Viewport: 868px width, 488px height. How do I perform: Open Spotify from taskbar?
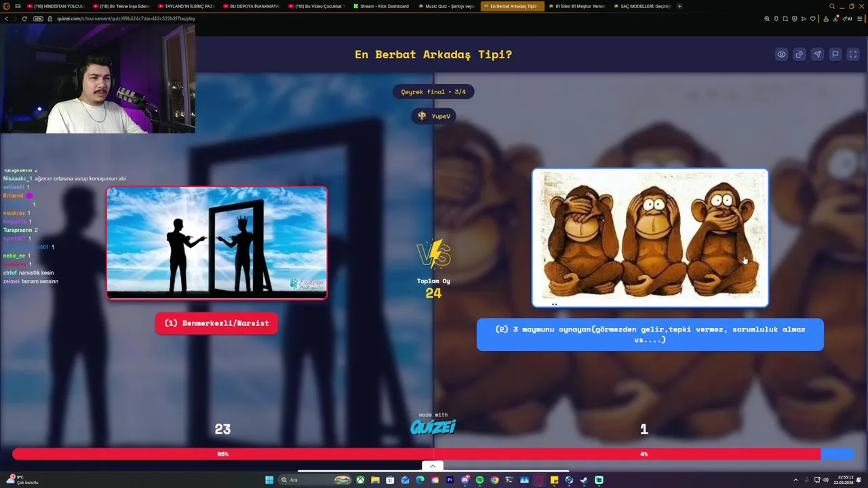(479, 480)
